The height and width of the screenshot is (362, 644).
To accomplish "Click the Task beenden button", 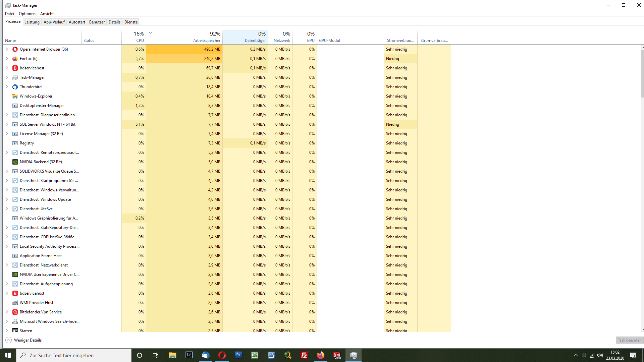I will (x=629, y=340).
